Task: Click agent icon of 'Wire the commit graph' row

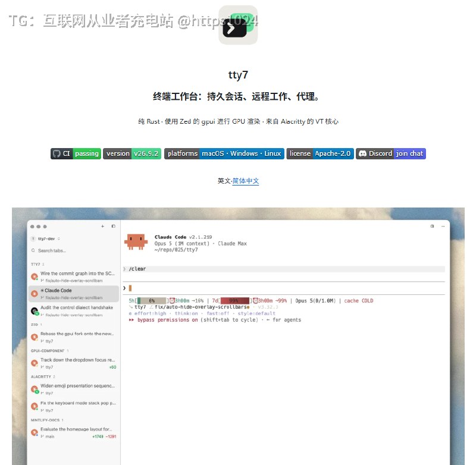Action: tap(35, 277)
